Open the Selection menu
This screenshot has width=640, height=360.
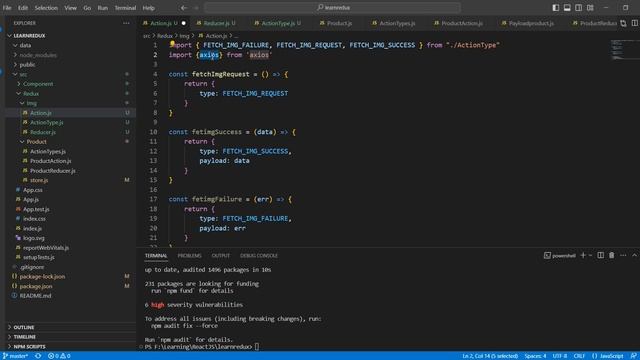(x=46, y=8)
